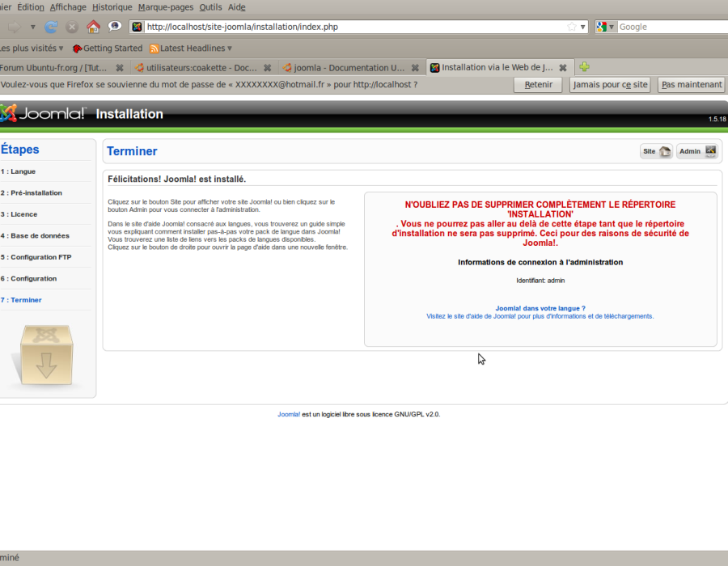The image size is (728, 566).
Task: Open the address bar history dropdown
Action: point(582,27)
